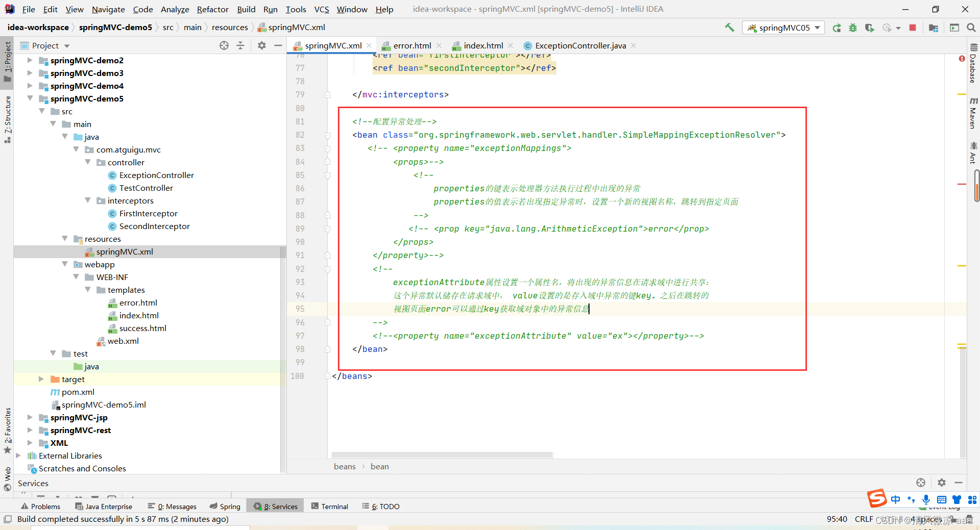
Task: Expand the springMVC-demo2 module
Action: pos(30,60)
